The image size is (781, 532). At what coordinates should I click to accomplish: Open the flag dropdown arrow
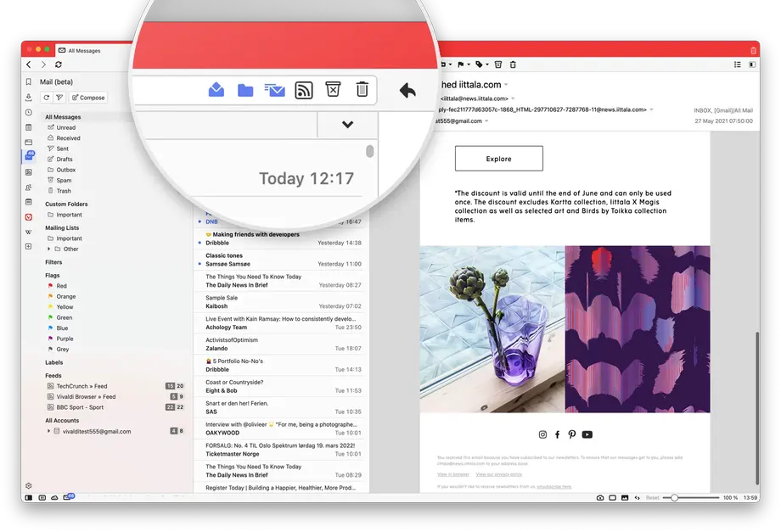[469, 64]
